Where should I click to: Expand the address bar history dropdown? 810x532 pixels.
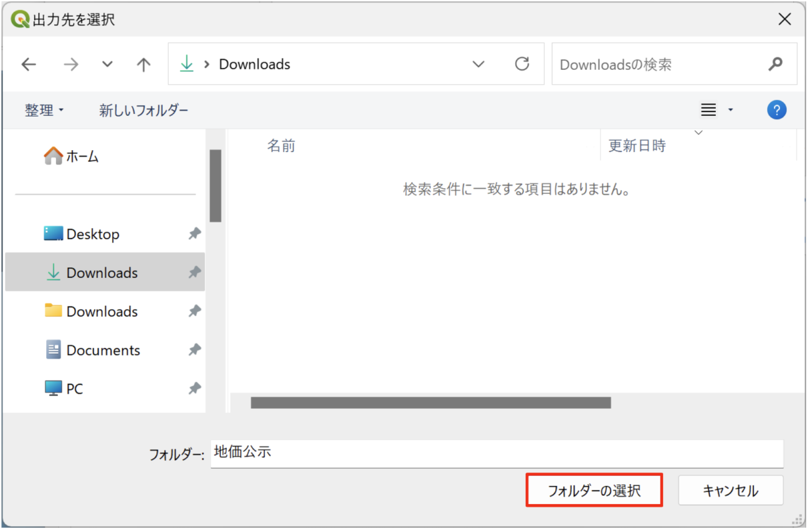coord(479,64)
